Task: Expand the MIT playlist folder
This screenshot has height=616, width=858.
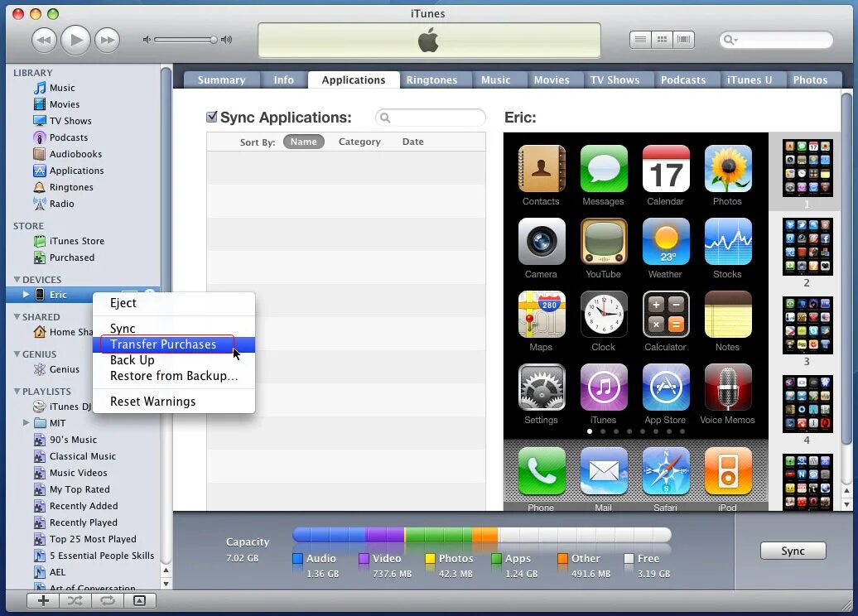Action: click(x=26, y=423)
